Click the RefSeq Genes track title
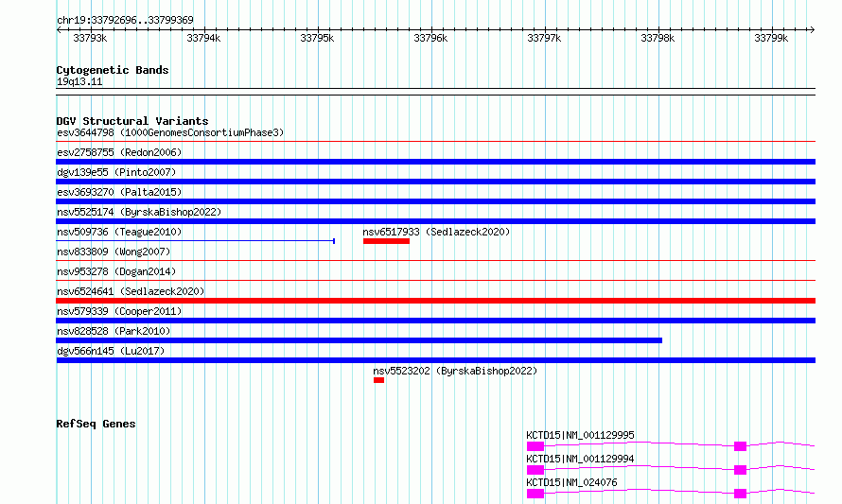 click(x=96, y=424)
